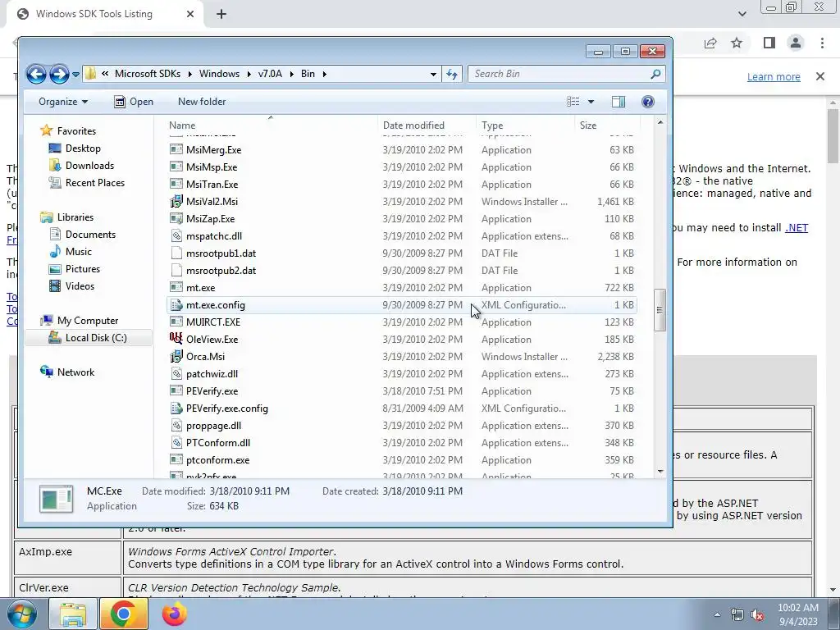Select msrootpub1.dat file icon

[x=176, y=253]
